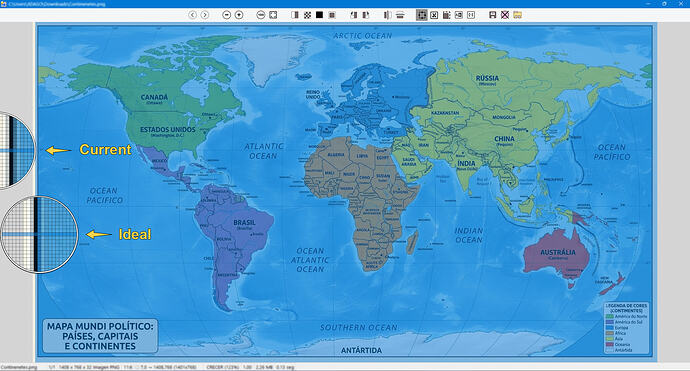The image size is (690, 371).
Task: Click the gray framed-background icon
Action: [332, 15]
